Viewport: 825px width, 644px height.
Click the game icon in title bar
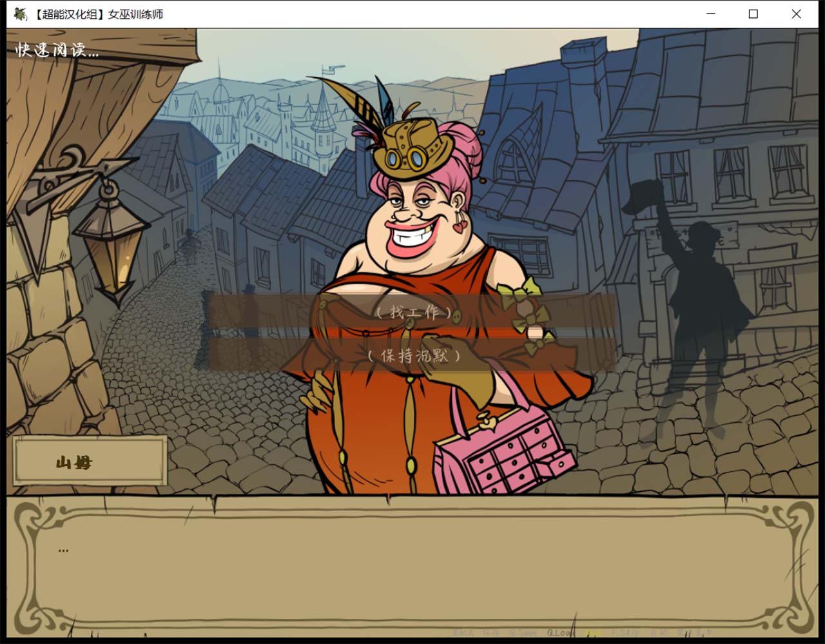point(20,14)
